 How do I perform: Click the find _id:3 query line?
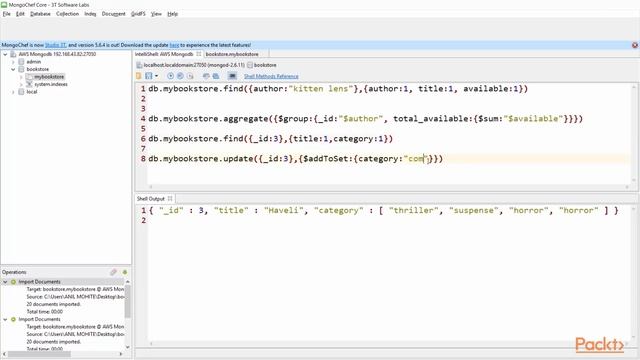[270, 139]
